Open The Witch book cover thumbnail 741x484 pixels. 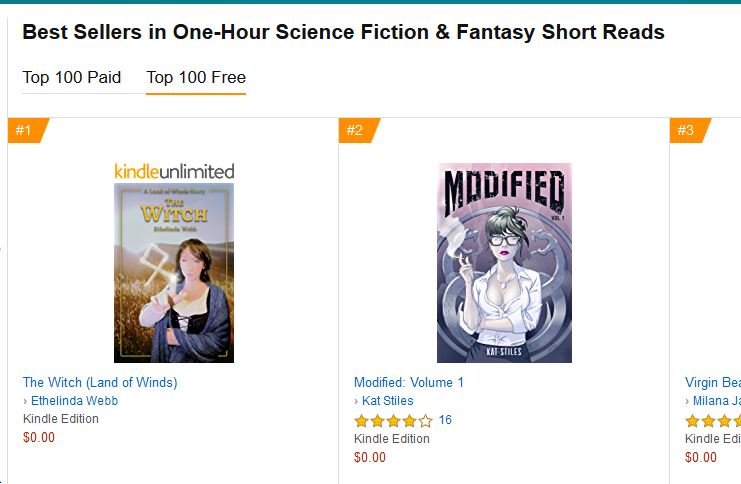coord(174,272)
